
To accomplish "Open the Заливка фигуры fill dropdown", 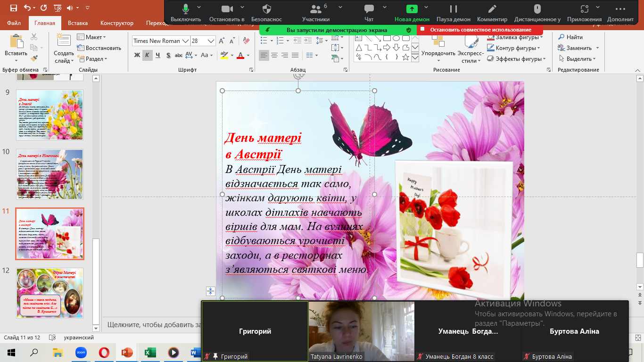I will (x=515, y=37).
